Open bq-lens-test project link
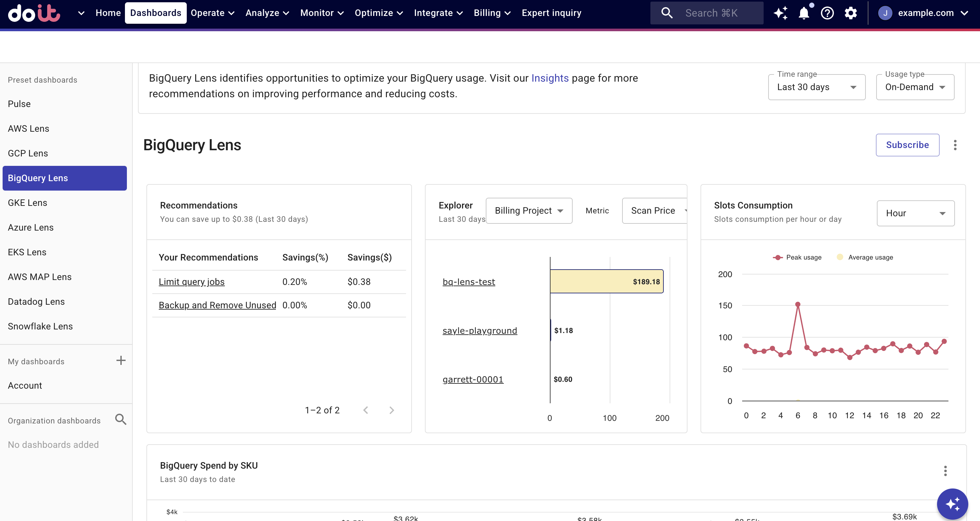Viewport: 980px width, 521px height. pos(469,282)
